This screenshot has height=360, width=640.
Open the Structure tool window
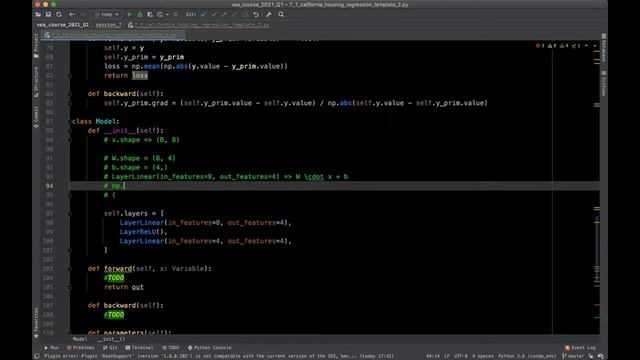click(x=36, y=82)
